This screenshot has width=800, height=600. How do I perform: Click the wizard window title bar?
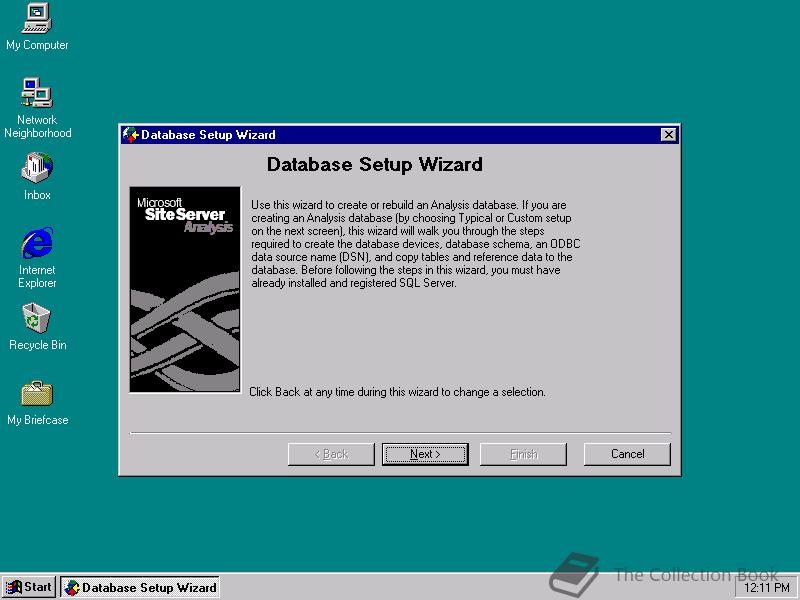399,135
